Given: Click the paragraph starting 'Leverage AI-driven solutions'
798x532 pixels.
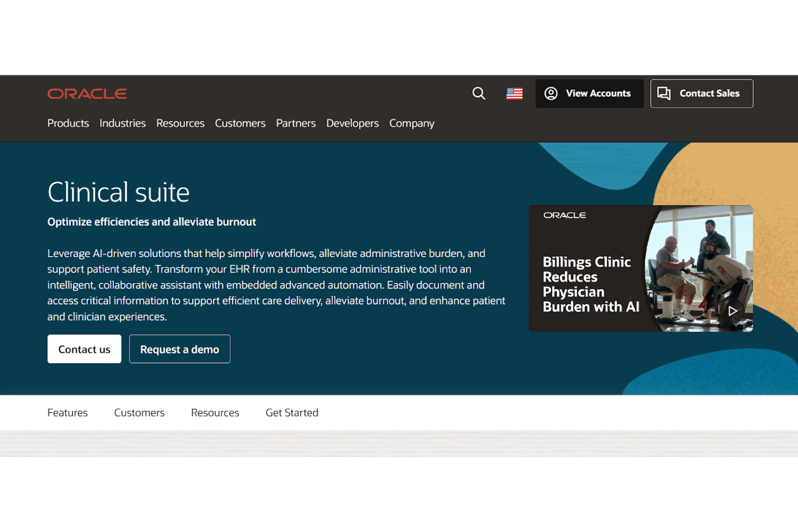Looking at the screenshot, I should click(276, 285).
